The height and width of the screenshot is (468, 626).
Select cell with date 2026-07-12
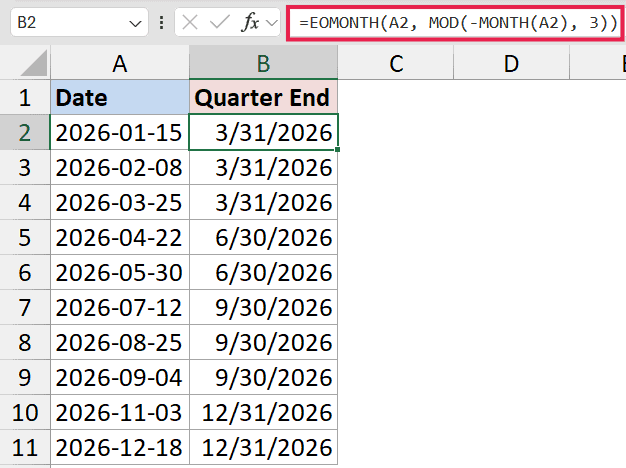tap(120, 307)
